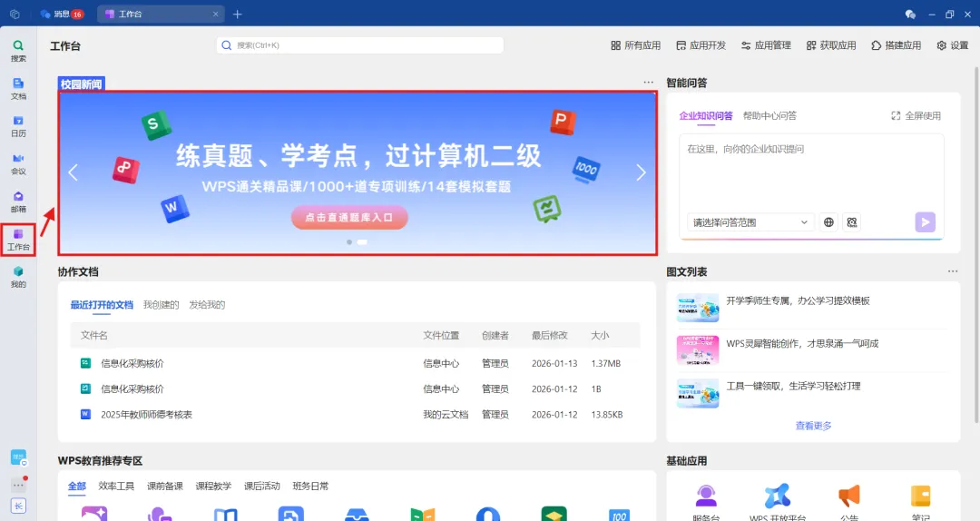Viewport: 980px width, 521px height.
Task: Open the 消息 tab with 16 badge
Action: click(x=62, y=14)
